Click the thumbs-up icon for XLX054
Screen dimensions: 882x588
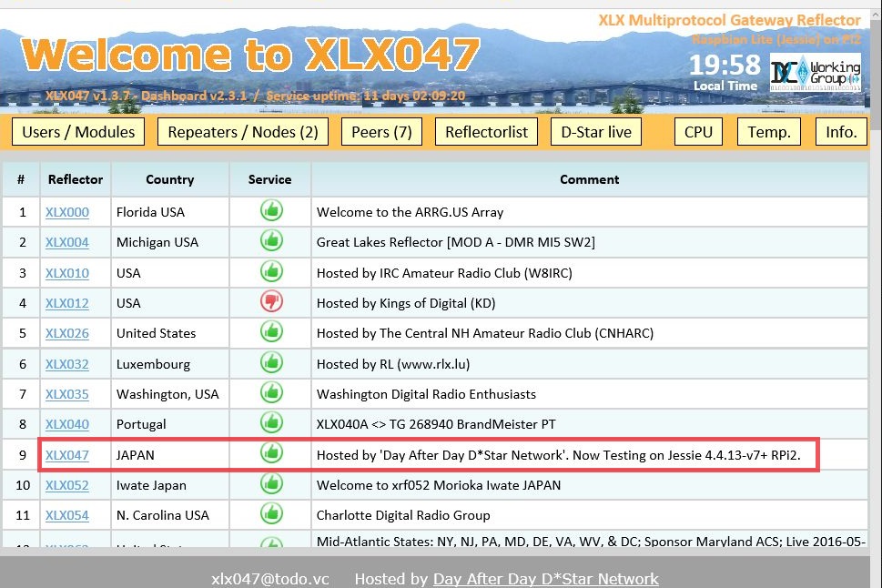(270, 515)
